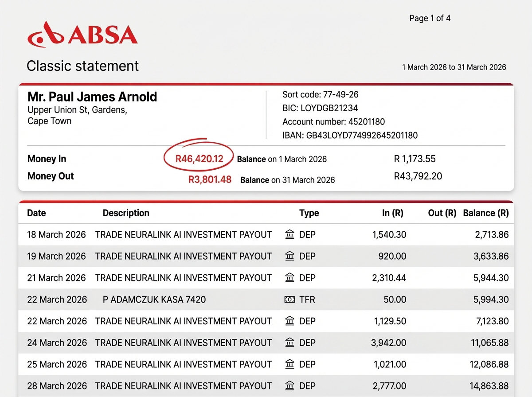
Task: Click the ABSA logo
Action: 82,35
